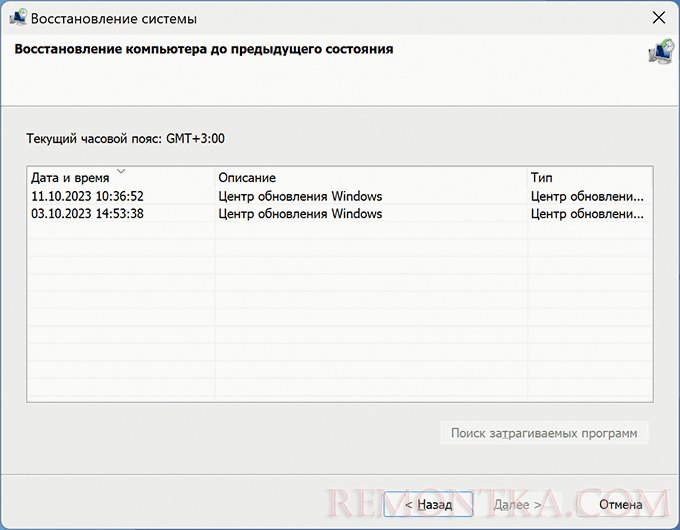Image resolution: width=680 pixels, height=530 pixels.
Task: Close the System Restore dialog
Action: pos(659,18)
